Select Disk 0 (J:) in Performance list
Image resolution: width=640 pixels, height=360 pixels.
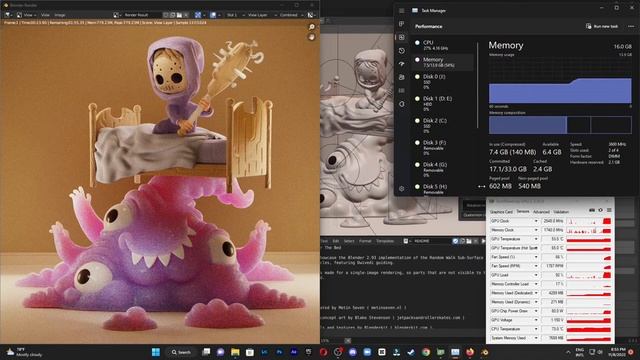coord(442,82)
